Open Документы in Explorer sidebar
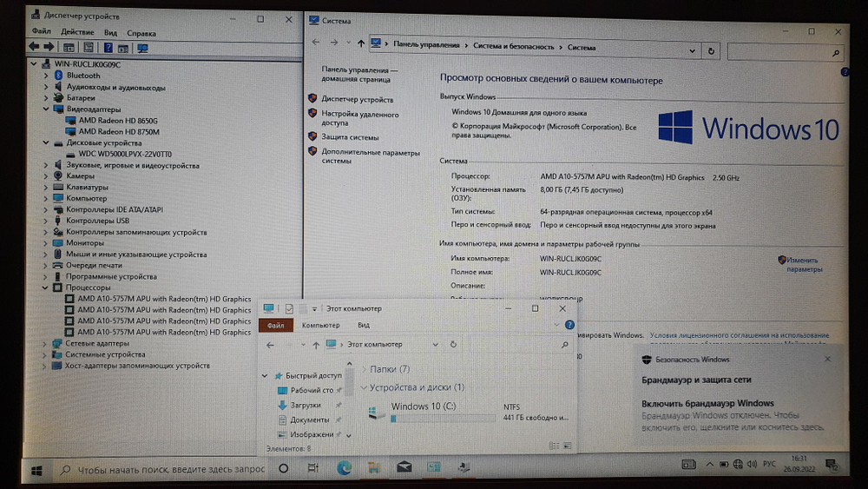The width and height of the screenshot is (868, 489). pyautogui.click(x=310, y=420)
